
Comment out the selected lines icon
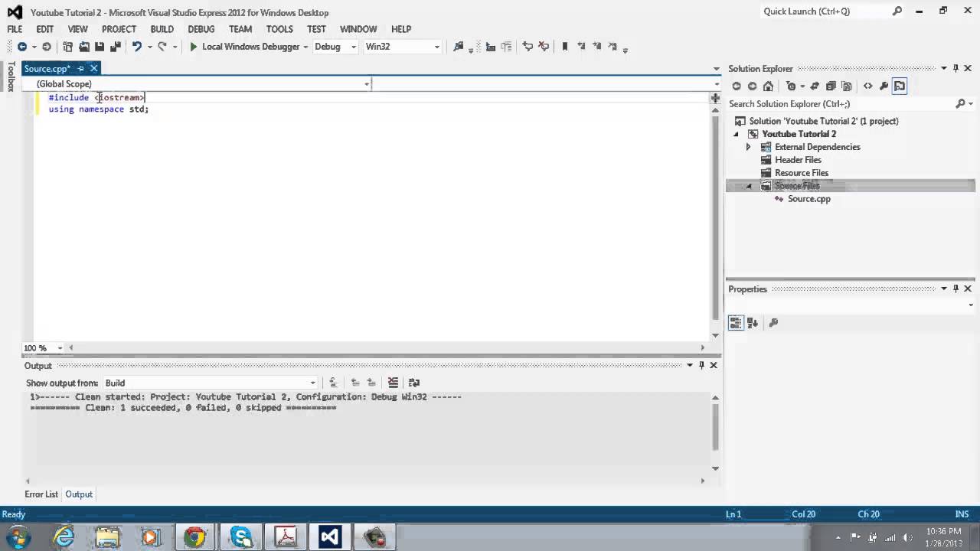528,47
